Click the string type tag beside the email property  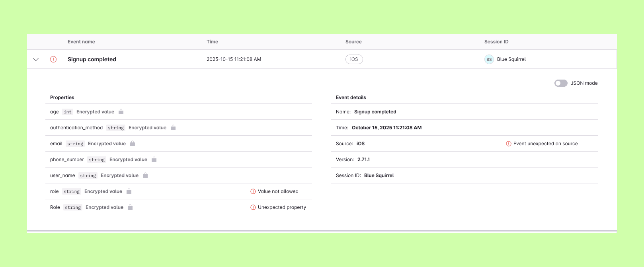click(x=75, y=144)
